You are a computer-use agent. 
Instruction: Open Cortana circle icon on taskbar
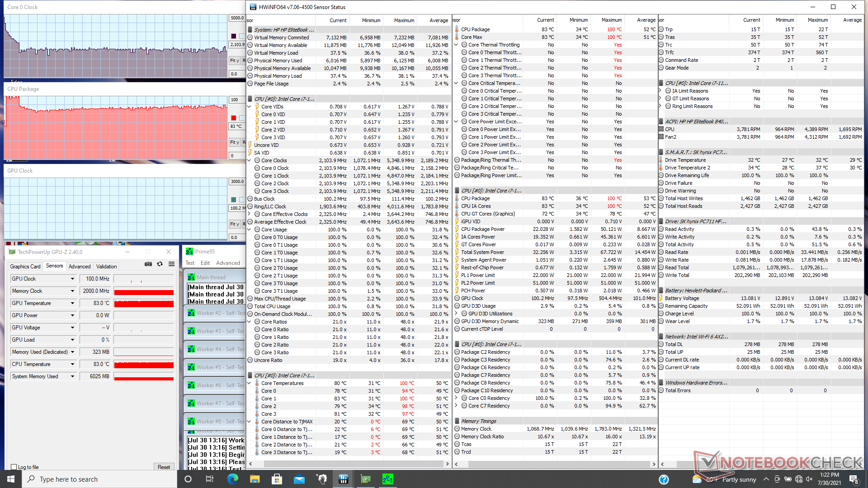(x=188, y=479)
